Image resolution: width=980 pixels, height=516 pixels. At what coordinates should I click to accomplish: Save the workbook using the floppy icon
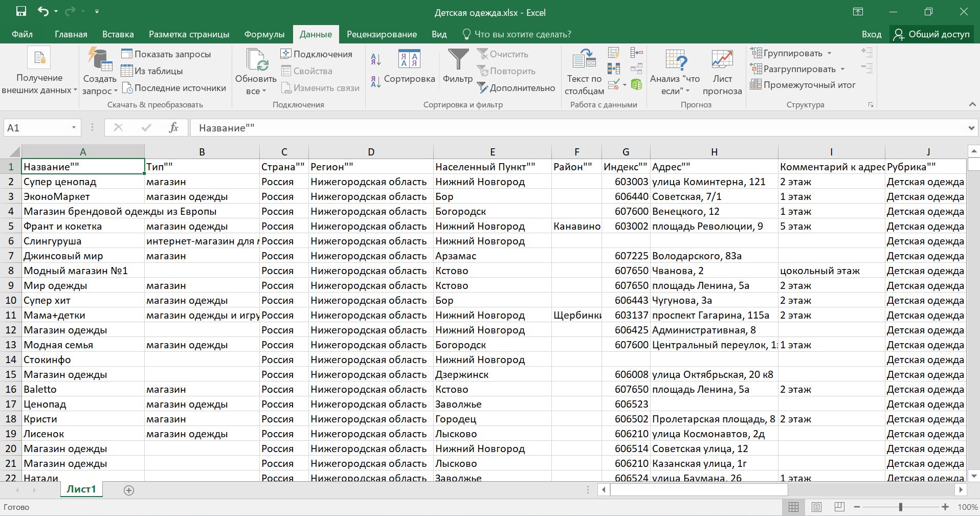coord(21,12)
